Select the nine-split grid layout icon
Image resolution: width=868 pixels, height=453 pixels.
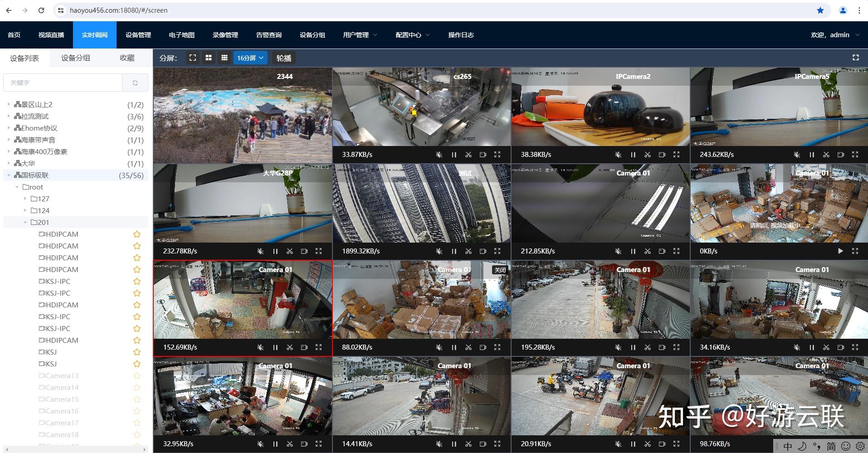224,58
